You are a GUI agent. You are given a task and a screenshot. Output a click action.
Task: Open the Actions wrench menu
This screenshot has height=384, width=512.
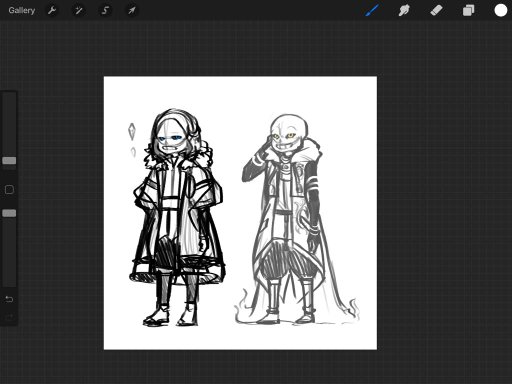pyautogui.click(x=52, y=10)
